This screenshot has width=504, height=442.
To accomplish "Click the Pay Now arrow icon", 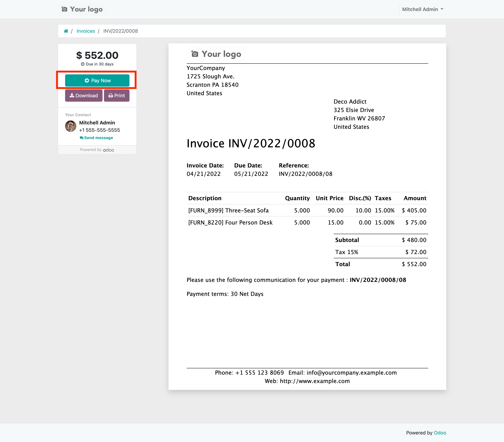I will coord(87,81).
